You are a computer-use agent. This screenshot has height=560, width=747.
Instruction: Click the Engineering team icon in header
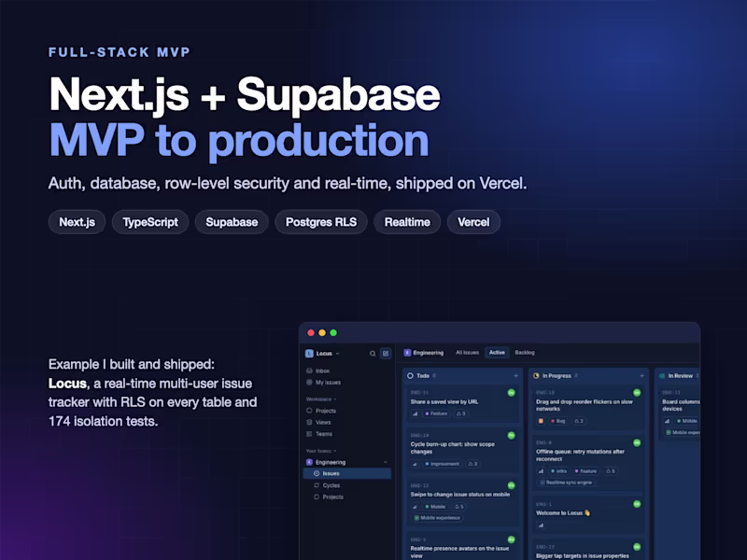click(x=407, y=353)
